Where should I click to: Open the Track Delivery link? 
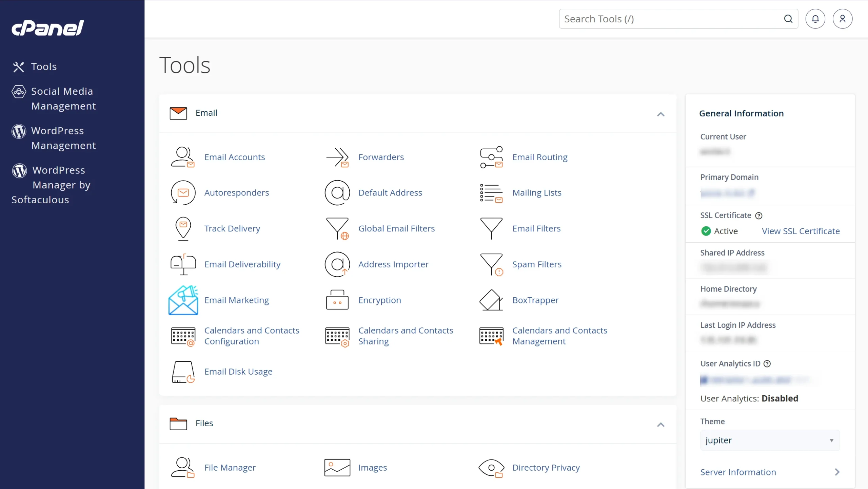click(x=232, y=229)
